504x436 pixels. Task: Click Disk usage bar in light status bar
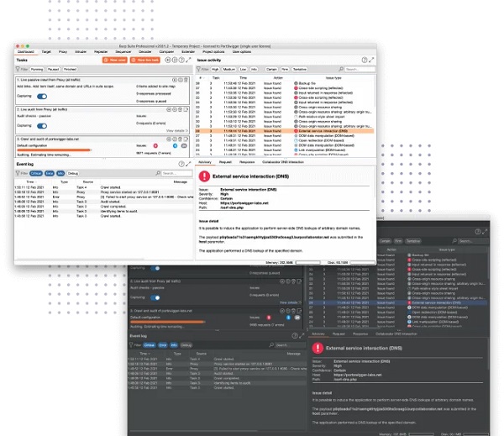[x=362, y=263]
